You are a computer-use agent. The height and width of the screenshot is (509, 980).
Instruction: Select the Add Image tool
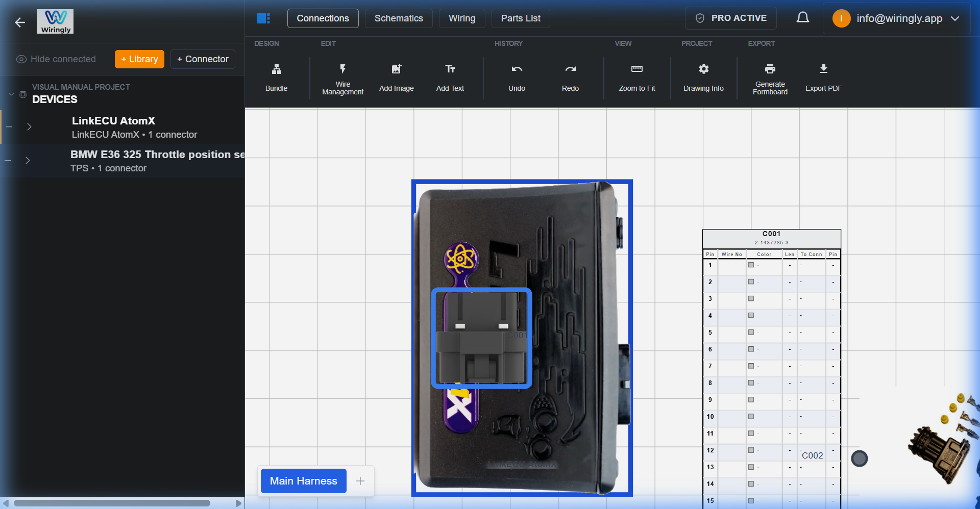[x=397, y=78]
